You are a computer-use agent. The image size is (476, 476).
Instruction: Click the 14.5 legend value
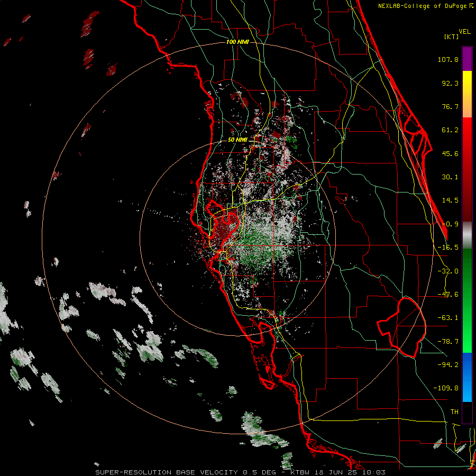point(450,200)
